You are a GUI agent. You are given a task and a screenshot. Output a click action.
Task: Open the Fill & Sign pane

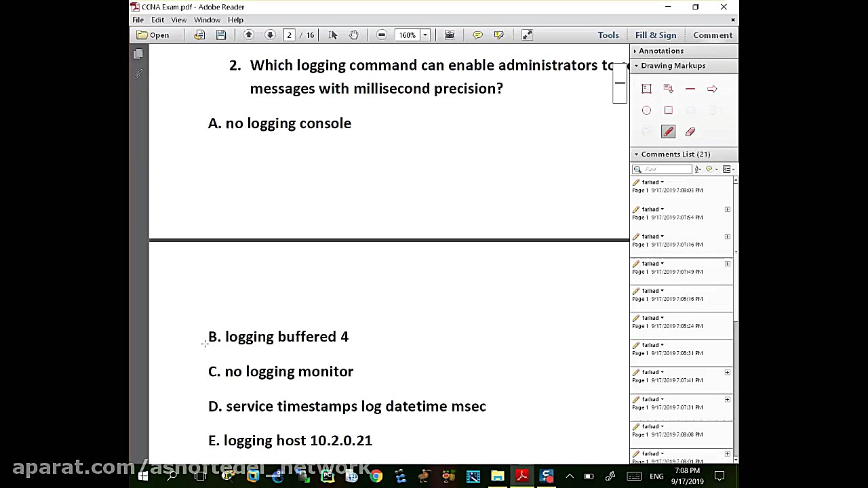656,35
